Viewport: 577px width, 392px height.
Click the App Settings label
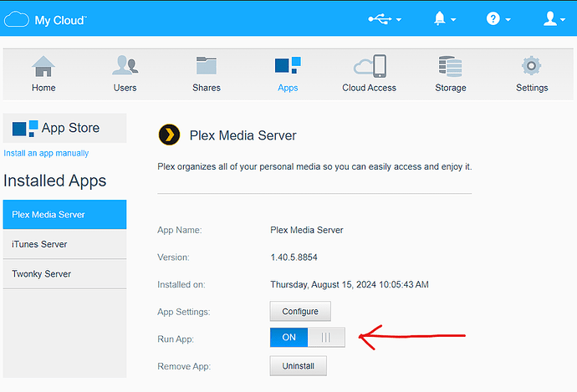[184, 312]
